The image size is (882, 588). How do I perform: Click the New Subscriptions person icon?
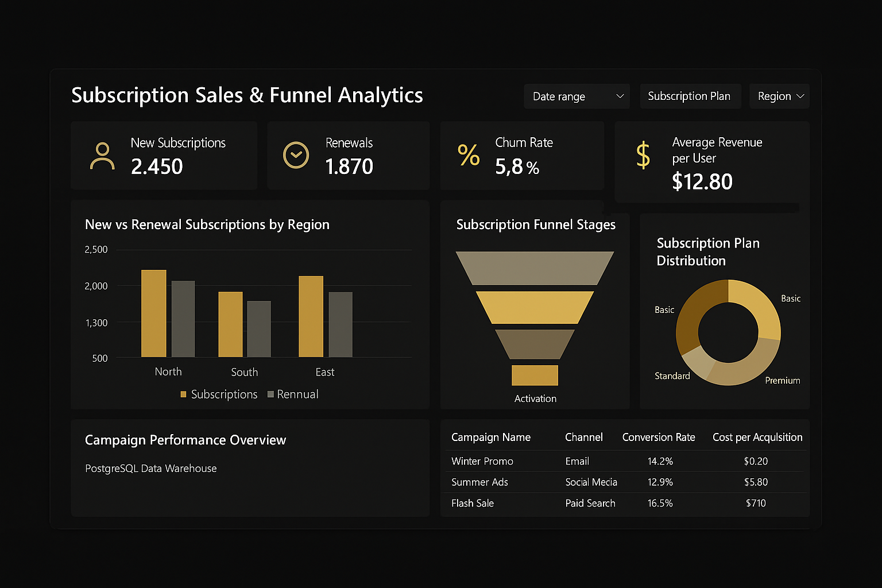point(102,156)
